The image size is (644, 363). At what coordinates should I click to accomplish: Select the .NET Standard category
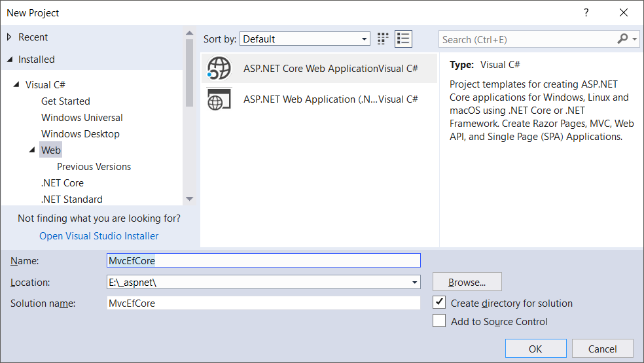(71, 199)
